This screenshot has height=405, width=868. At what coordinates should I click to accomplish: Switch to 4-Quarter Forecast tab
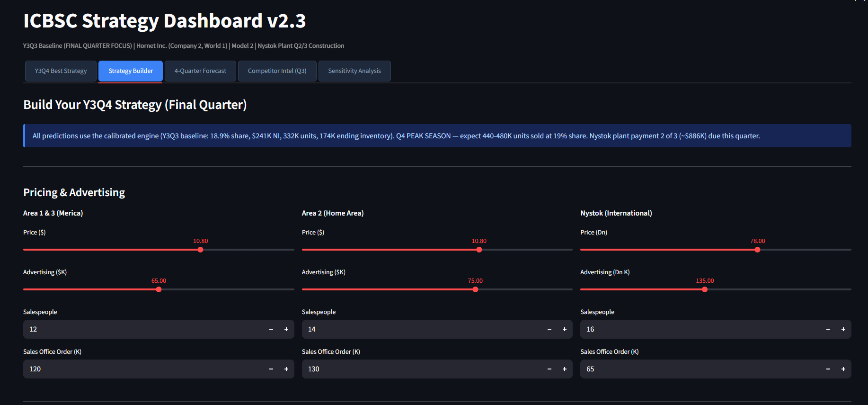coord(200,71)
